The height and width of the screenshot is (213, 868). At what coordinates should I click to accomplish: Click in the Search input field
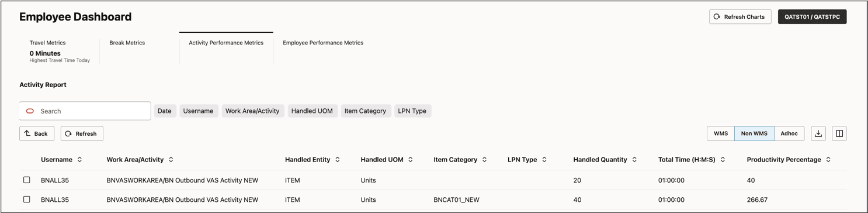85,111
